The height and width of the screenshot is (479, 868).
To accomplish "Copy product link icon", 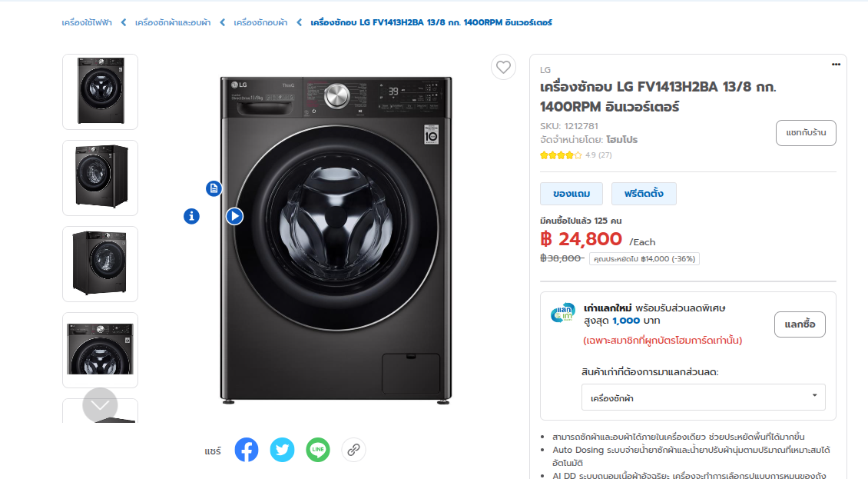I will pos(353,450).
